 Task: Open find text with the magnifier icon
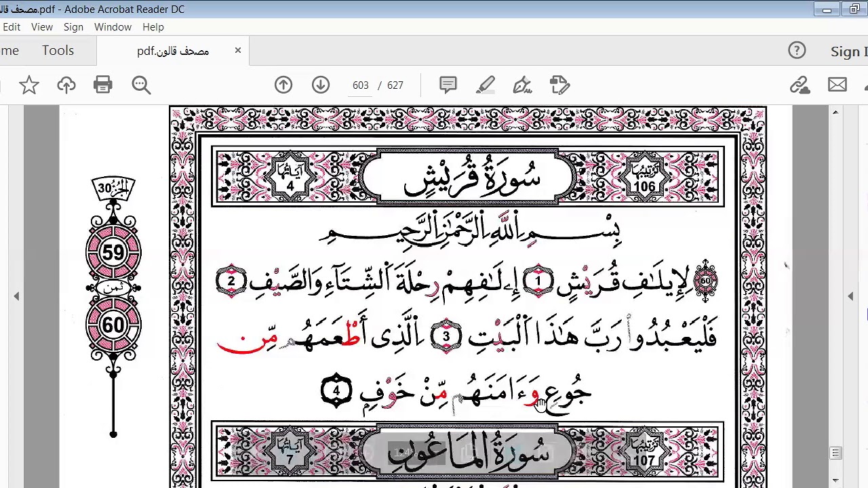point(141,85)
